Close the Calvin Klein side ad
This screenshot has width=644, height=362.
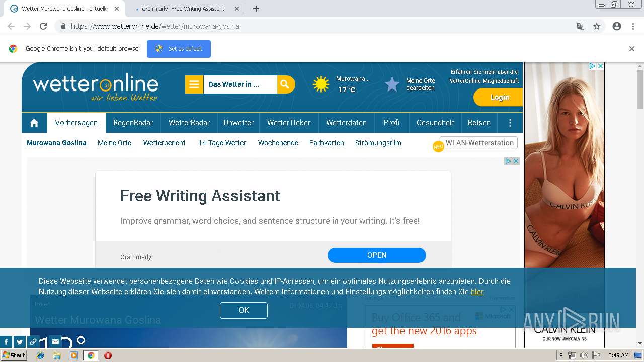(x=600, y=66)
